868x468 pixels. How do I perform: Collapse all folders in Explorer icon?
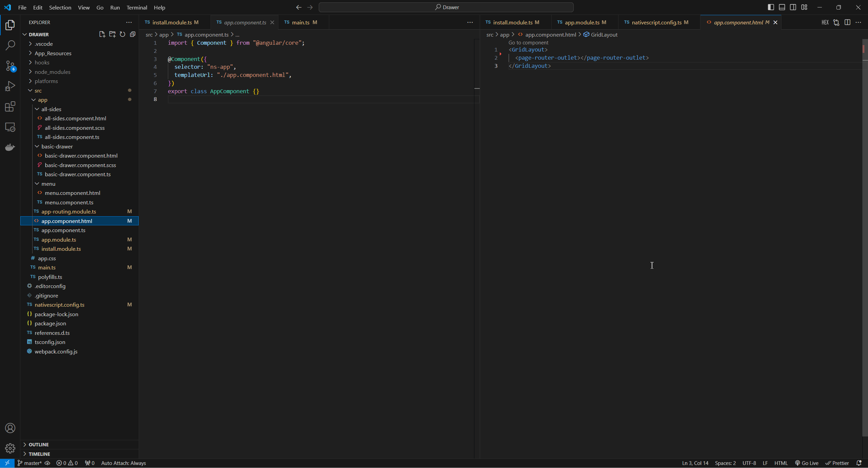(133, 34)
